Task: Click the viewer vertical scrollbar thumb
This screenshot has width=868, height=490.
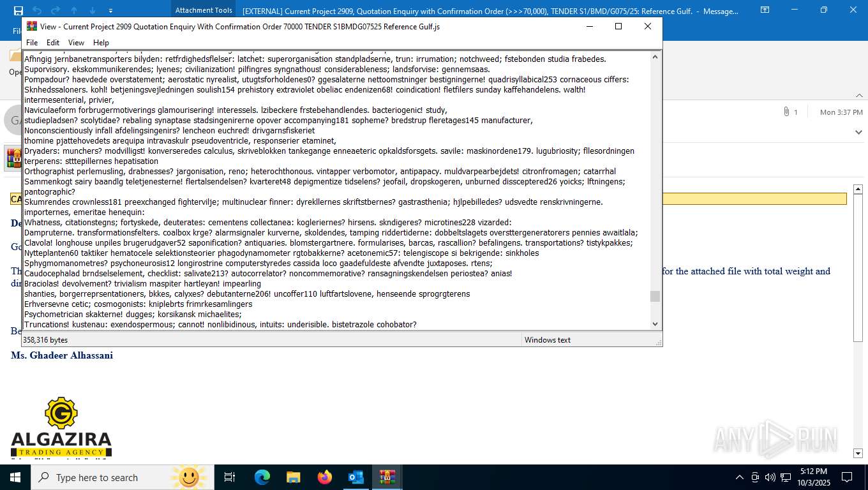Action: click(x=655, y=296)
